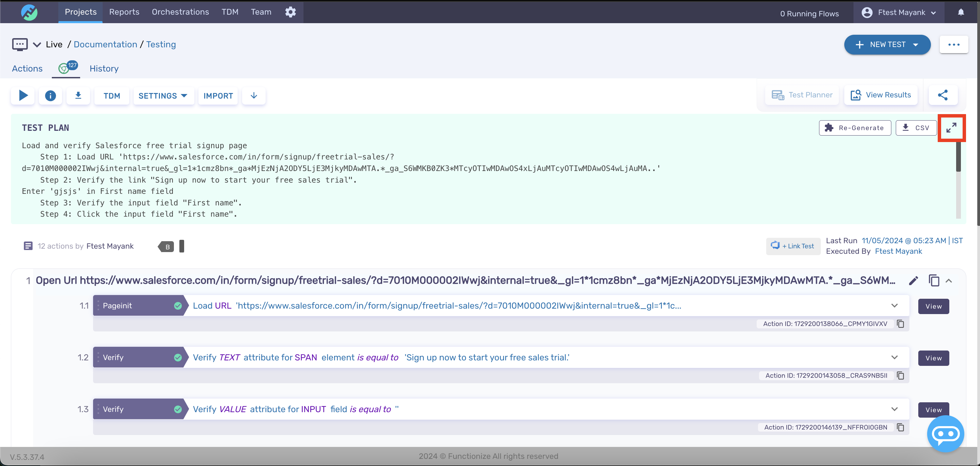Open the chat bot bubble

pos(945,434)
